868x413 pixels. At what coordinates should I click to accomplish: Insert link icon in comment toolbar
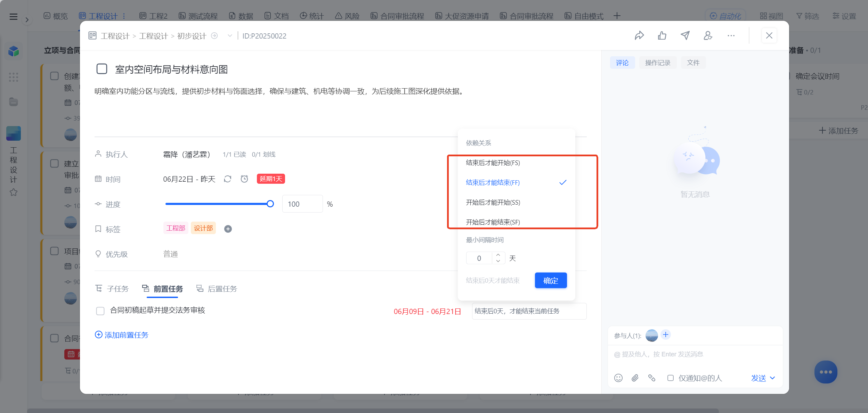pos(652,378)
